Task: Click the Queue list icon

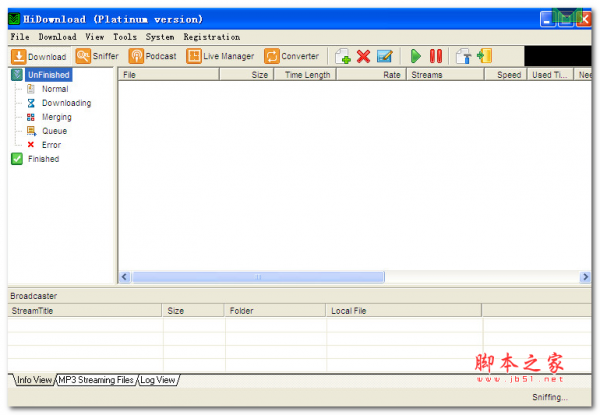Action: 31,131
